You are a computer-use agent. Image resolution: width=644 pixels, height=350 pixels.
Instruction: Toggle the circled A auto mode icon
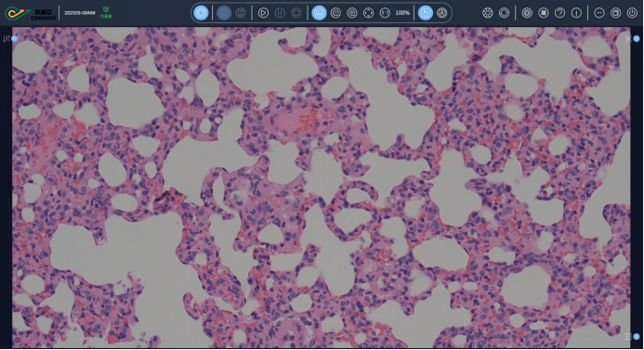tap(442, 13)
